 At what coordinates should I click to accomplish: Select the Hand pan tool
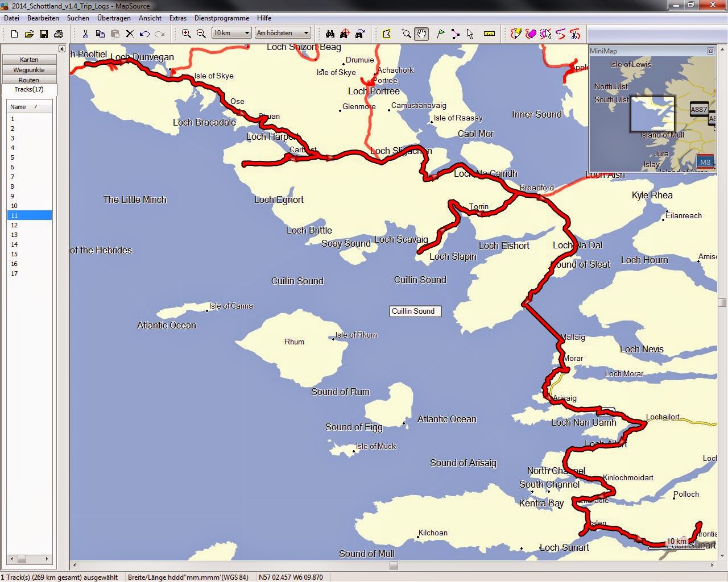coord(421,34)
